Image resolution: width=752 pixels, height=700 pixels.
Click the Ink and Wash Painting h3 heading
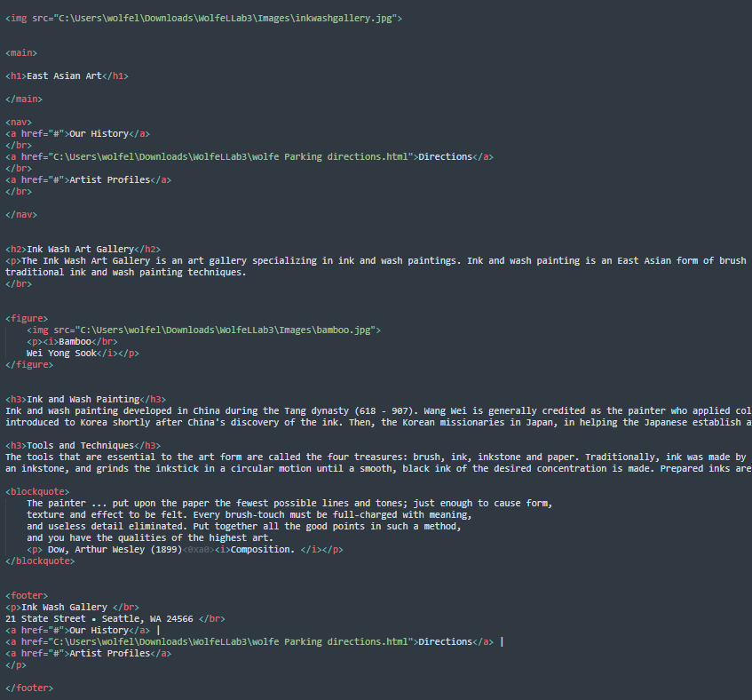coord(86,399)
